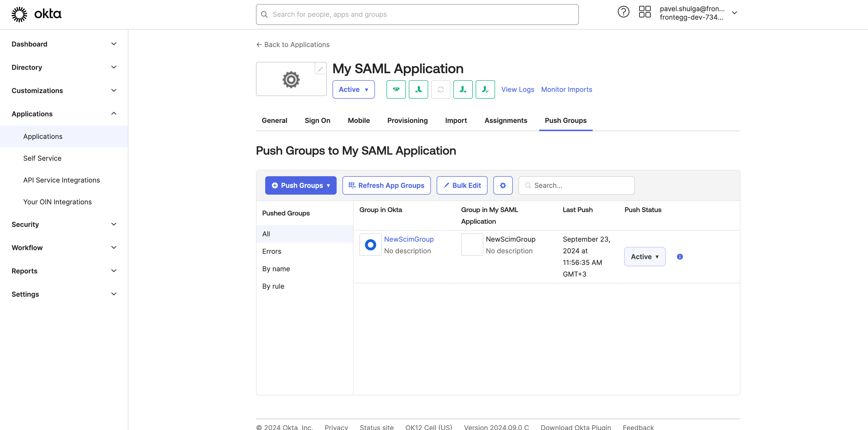The height and width of the screenshot is (430, 868).
Task: Switch to the Assignments tab
Action: point(506,120)
